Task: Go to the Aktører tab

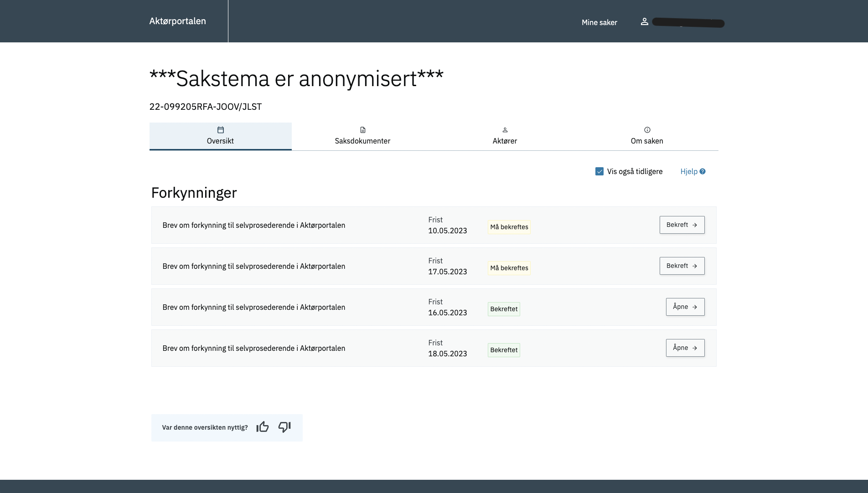Action: click(505, 136)
